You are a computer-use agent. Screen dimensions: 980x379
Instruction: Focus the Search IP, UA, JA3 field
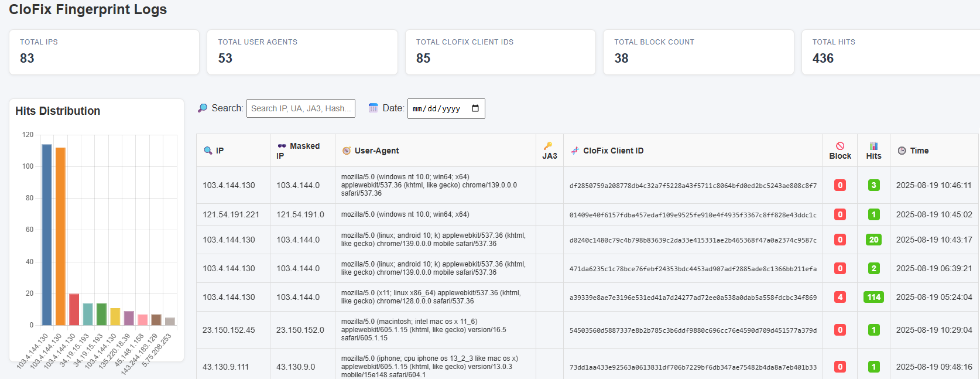click(301, 108)
